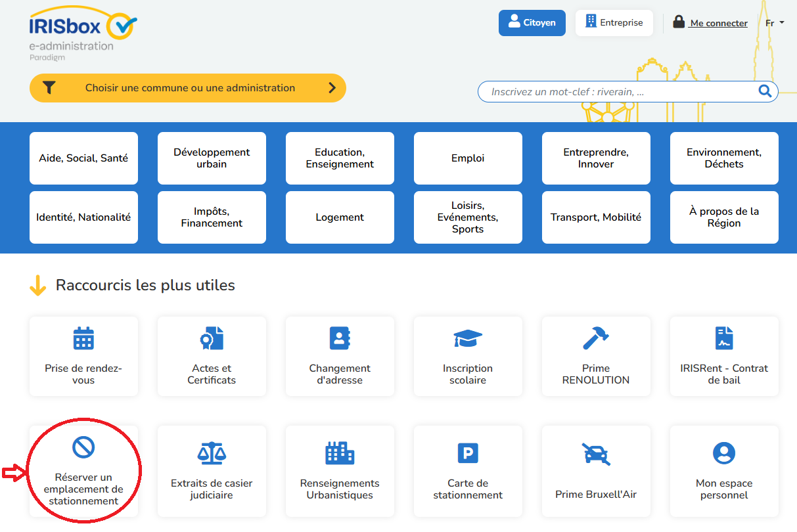Click the crossed-out car Prime Bruxell'Air icon
797x532 pixels.
point(596,454)
